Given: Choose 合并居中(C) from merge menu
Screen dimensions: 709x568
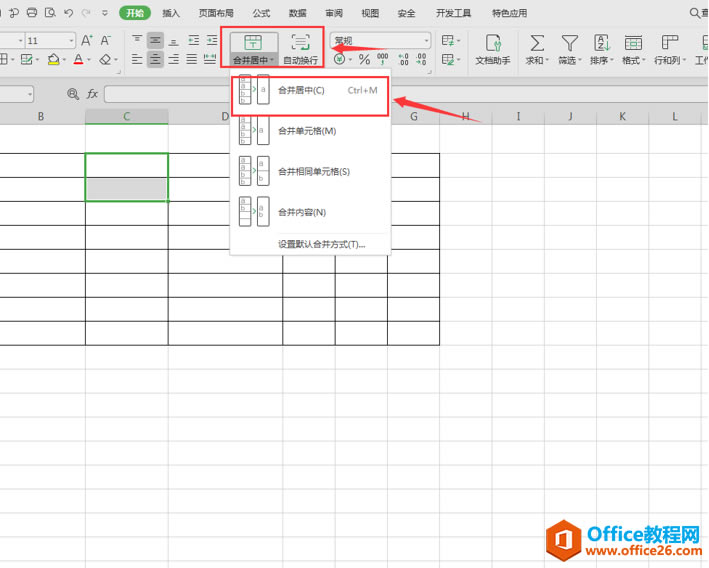Looking at the screenshot, I should [x=310, y=90].
